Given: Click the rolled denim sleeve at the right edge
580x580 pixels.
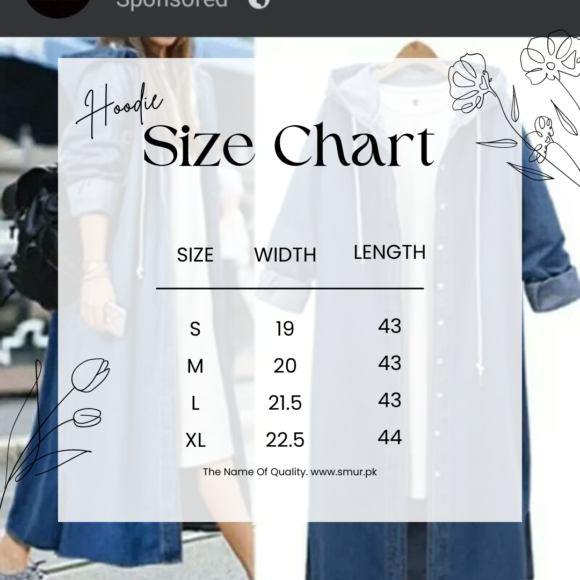Looking at the screenshot, I should [551, 287].
